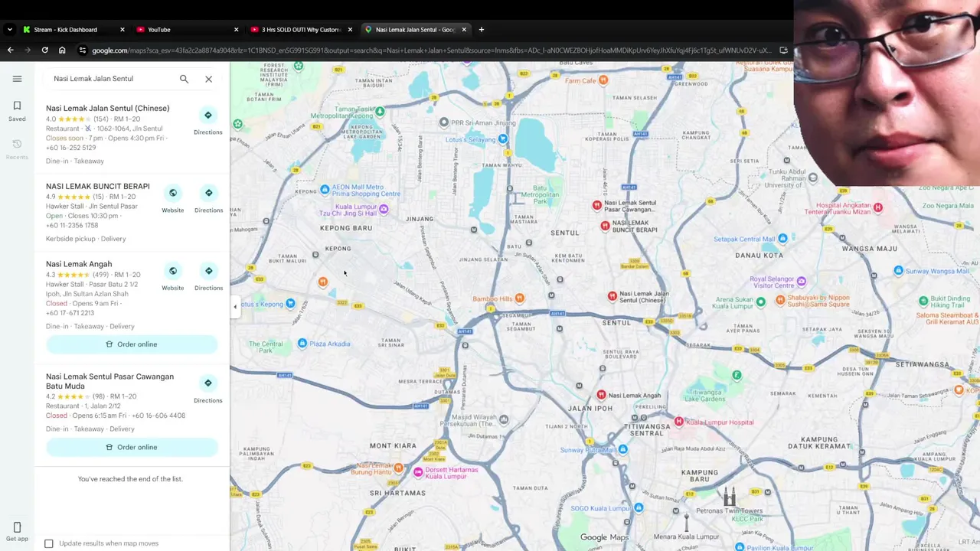Click the Plaza Arkadia map marker
The height and width of the screenshot is (551, 980).
(x=302, y=344)
